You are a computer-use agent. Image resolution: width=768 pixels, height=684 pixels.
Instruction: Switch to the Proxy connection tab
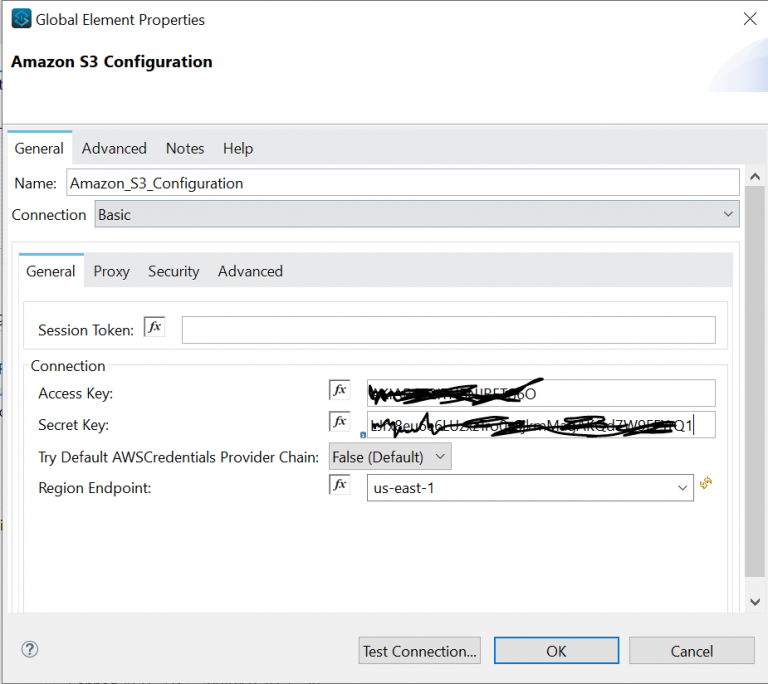pyautogui.click(x=112, y=271)
